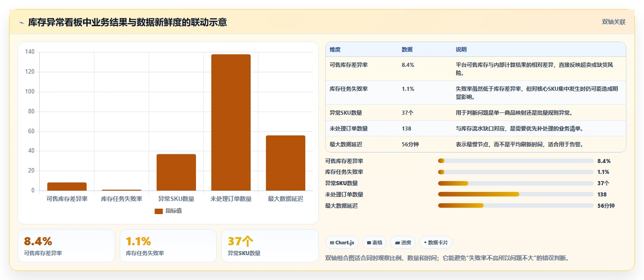Click the tallest bar, 未处理订单数量

[231, 122]
